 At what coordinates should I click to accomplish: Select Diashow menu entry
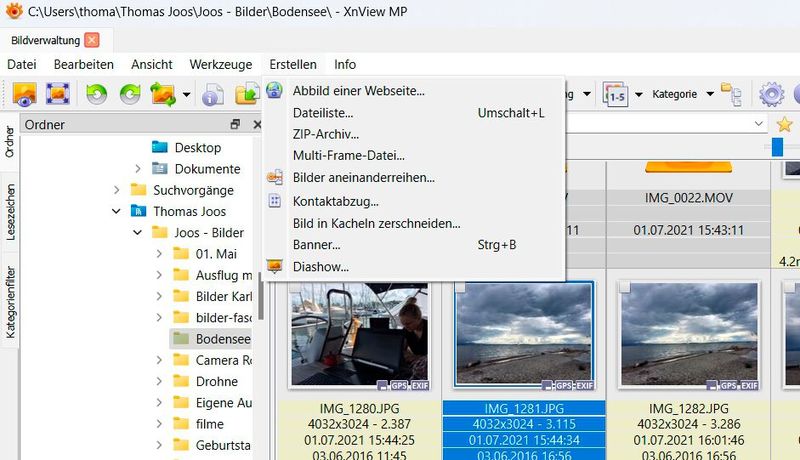(413, 267)
